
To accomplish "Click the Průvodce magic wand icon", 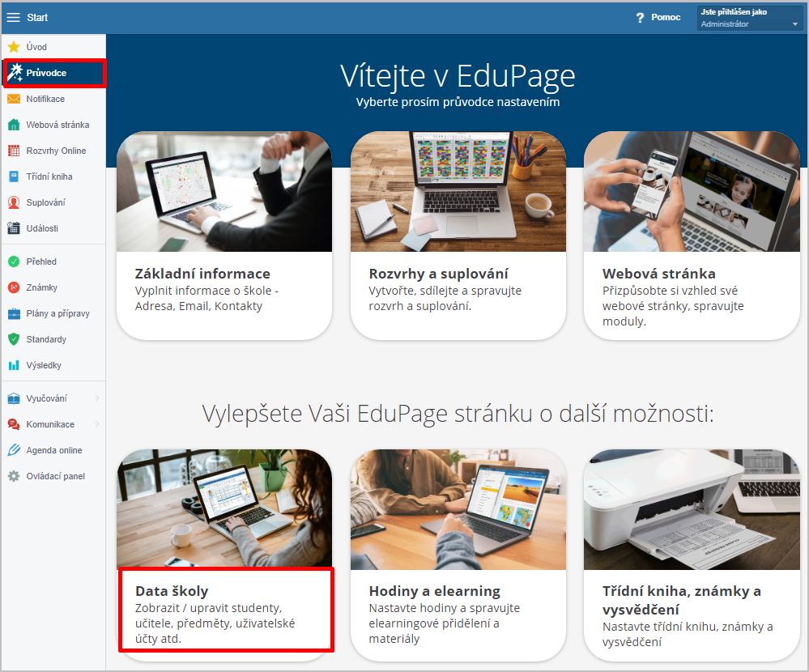I will click(15, 73).
